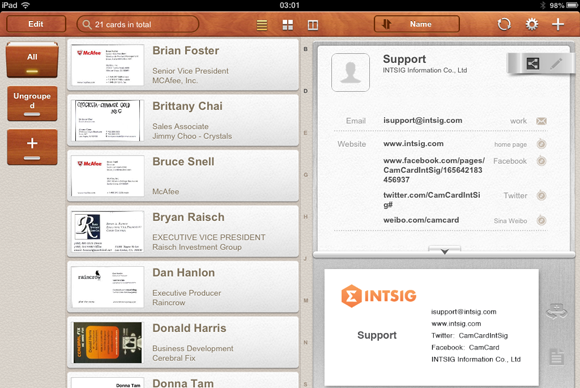Jump to letter B in index
580x388 pixels.
coord(306,49)
